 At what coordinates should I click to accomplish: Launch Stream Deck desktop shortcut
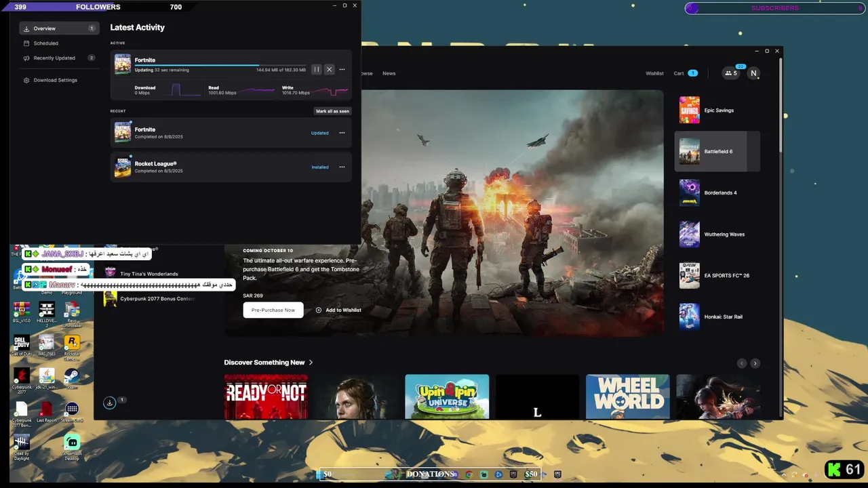(72, 411)
